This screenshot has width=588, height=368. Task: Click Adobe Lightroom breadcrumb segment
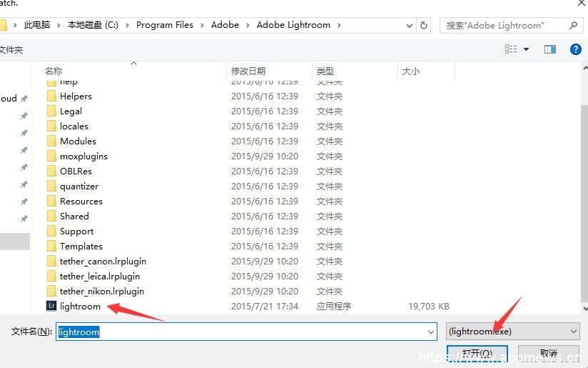(x=293, y=25)
